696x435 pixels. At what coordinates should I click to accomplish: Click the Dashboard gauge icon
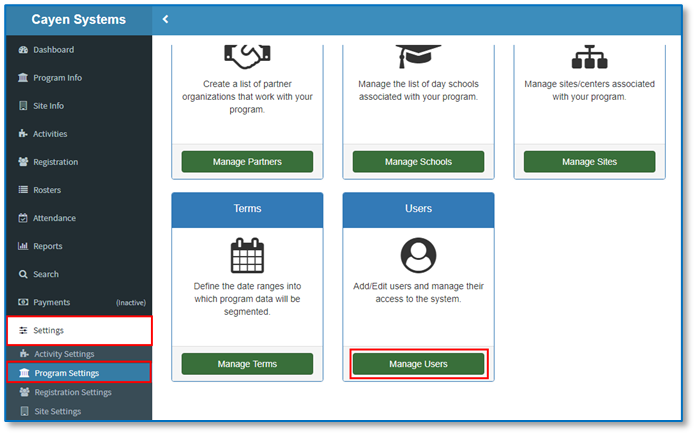[x=23, y=50]
